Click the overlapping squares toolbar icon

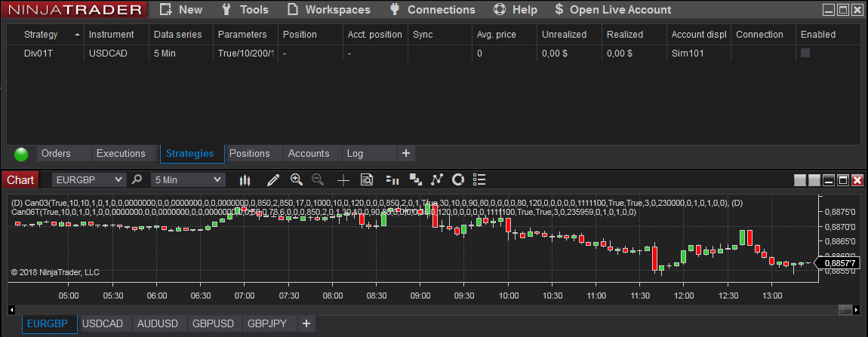point(415,179)
